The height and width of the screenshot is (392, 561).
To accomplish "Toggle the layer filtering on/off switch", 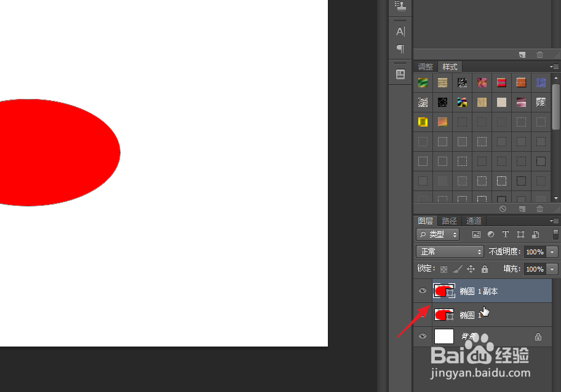I will pos(555,235).
